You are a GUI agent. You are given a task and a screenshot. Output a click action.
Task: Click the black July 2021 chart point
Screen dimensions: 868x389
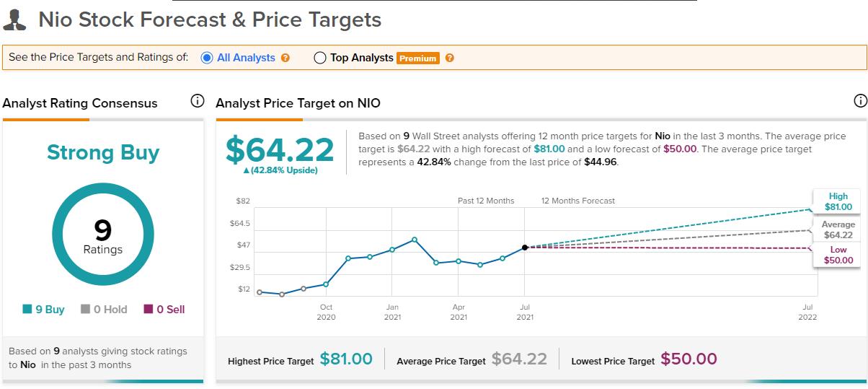(x=525, y=248)
